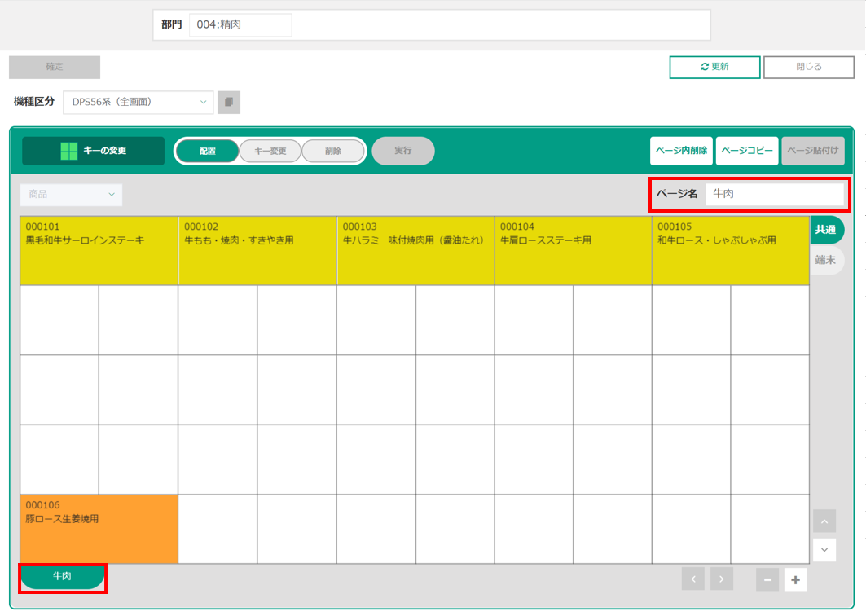This screenshot has width=866, height=616.
Task: Click the orange 000106 豚ロース生姜焼用 key
Action: (99, 529)
